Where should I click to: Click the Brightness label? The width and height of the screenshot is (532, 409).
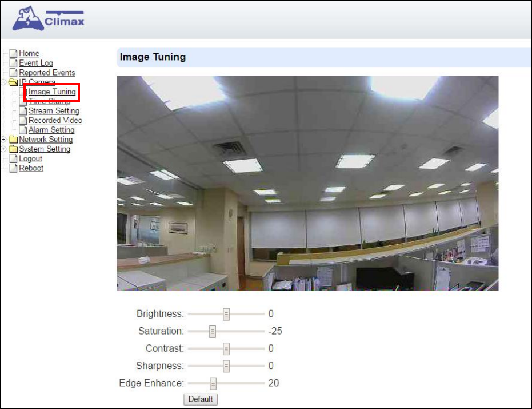pyautogui.click(x=160, y=313)
